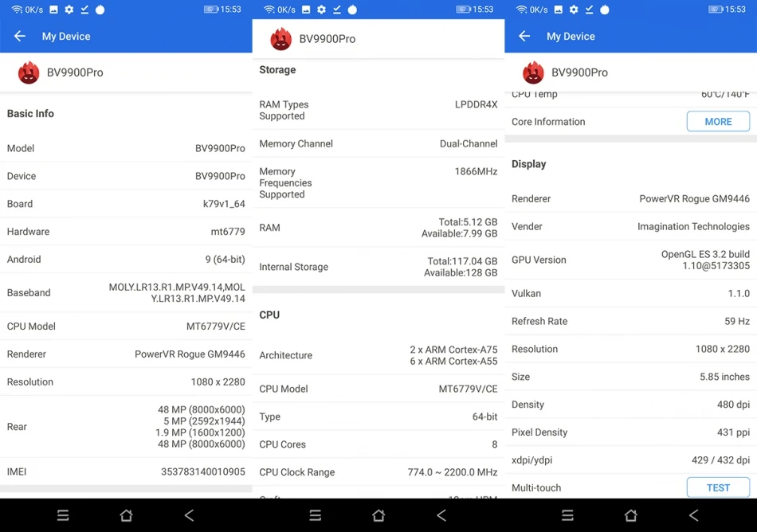
Task: Tap the CPU section heading
Action: 269,315
